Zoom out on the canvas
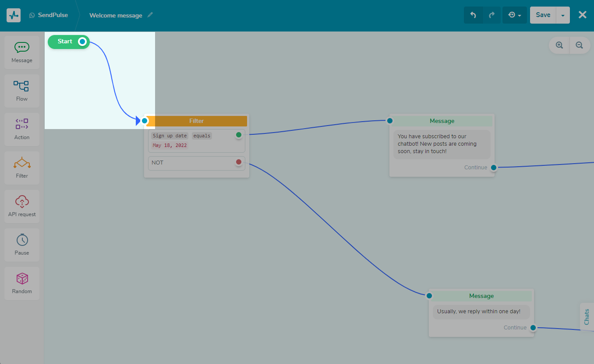Image resolution: width=594 pixels, height=364 pixels. click(x=580, y=45)
